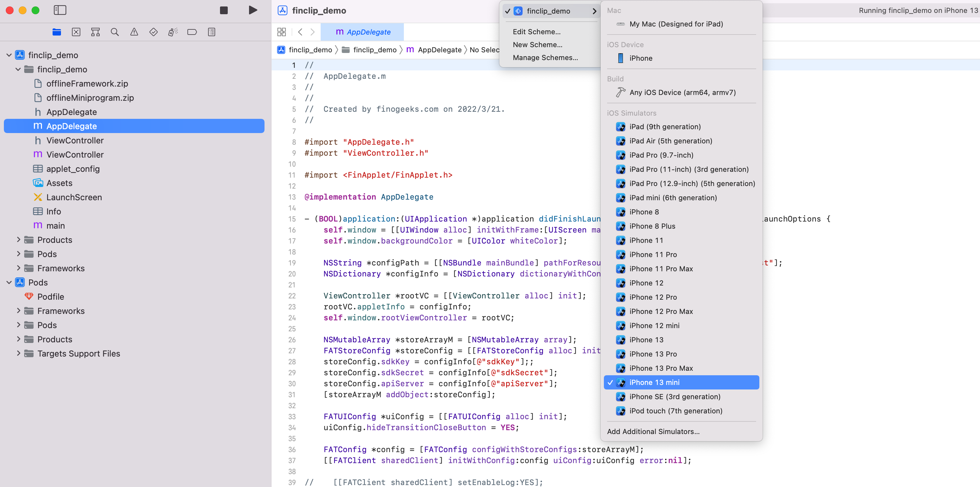Open the Report navigator icon

(x=212, y=32)
